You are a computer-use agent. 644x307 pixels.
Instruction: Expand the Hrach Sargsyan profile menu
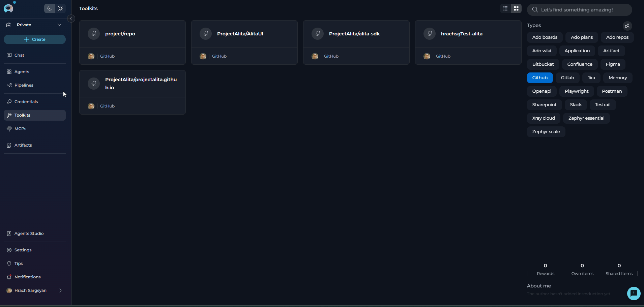[x=60, y=290]
